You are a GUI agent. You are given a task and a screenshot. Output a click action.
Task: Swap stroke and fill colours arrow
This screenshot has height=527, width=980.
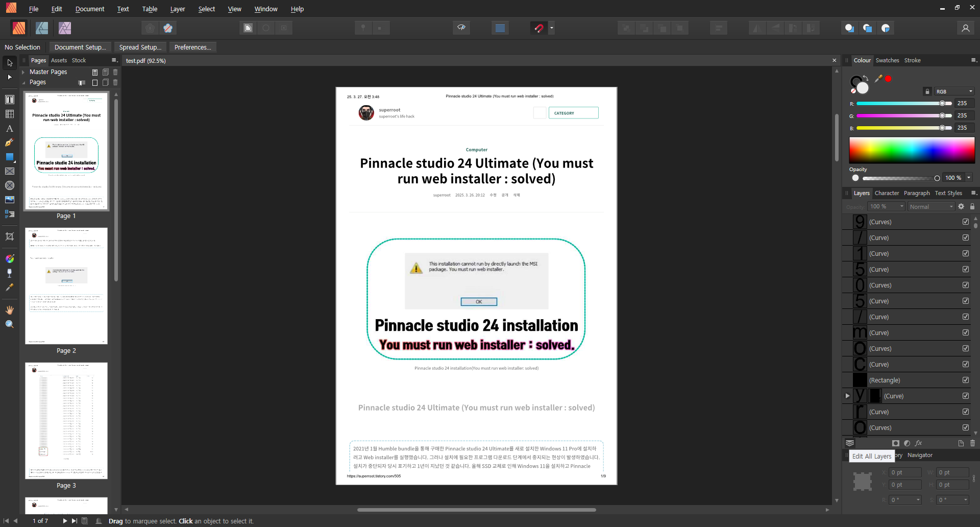tap(866, 78)
